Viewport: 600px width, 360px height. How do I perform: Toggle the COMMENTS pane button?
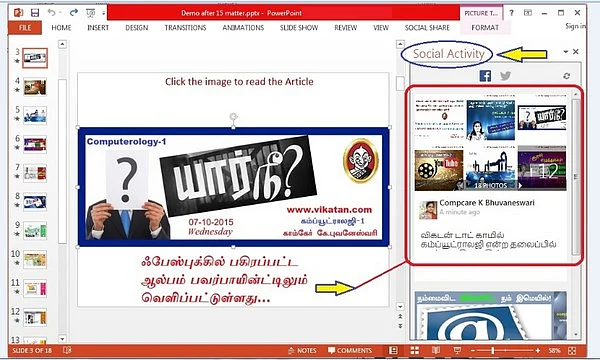click(x=350, y=350)
